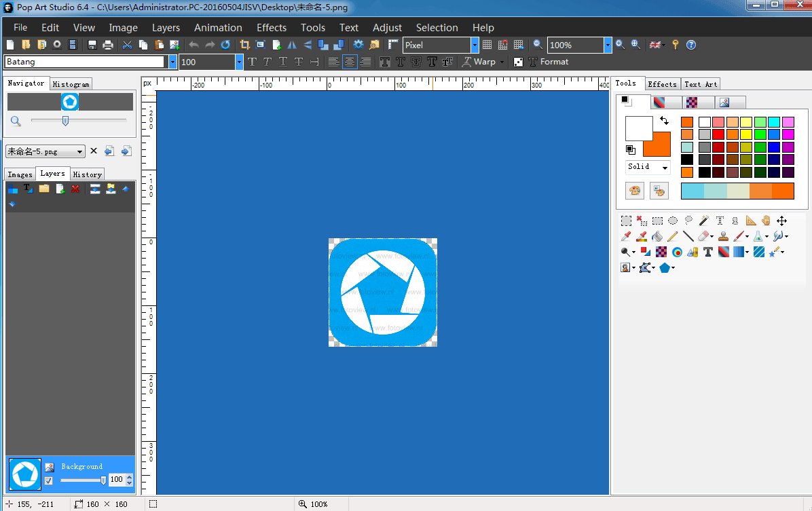Switch to the History tab
Screen dimensions: 812x511
pyautogui.click(x=87, y=174)
